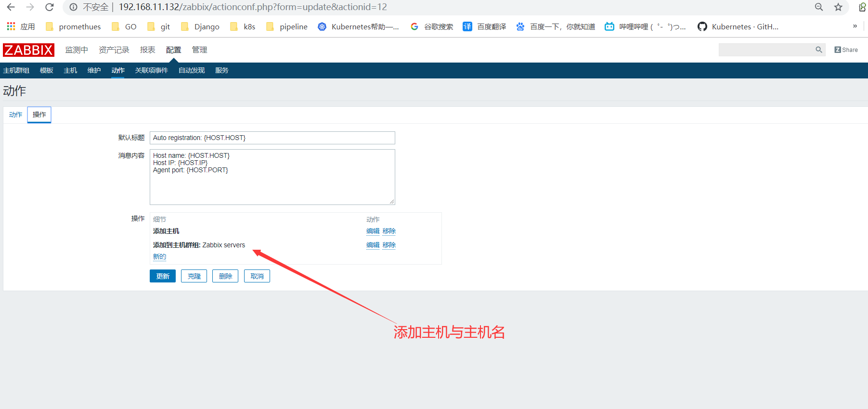Click the not-secure site info icon
Screen dimensions: 868x409
point(73,7)
